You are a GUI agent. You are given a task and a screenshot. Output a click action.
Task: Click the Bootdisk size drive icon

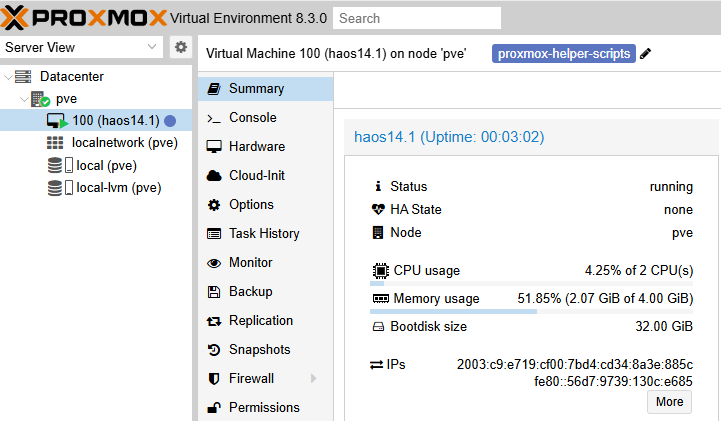(378, 327)
